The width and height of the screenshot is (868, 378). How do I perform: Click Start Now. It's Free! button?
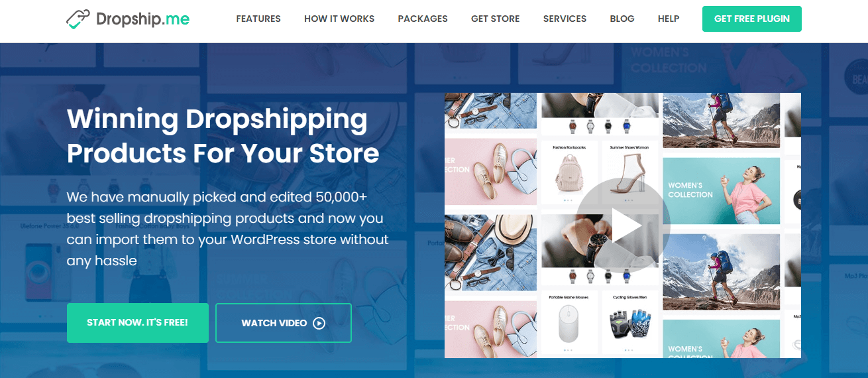pyautogui.click(x=138, y=323)
